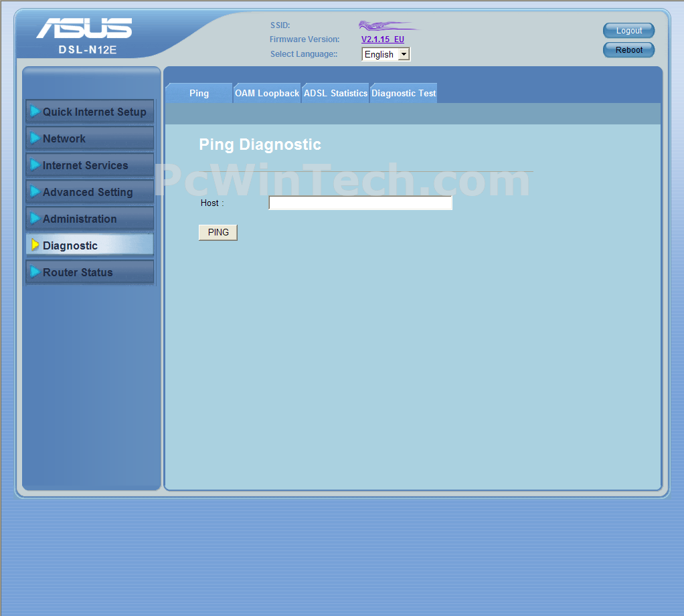Click the arrow icon beside Router Status
684x616 pixels.
point(35,272)
